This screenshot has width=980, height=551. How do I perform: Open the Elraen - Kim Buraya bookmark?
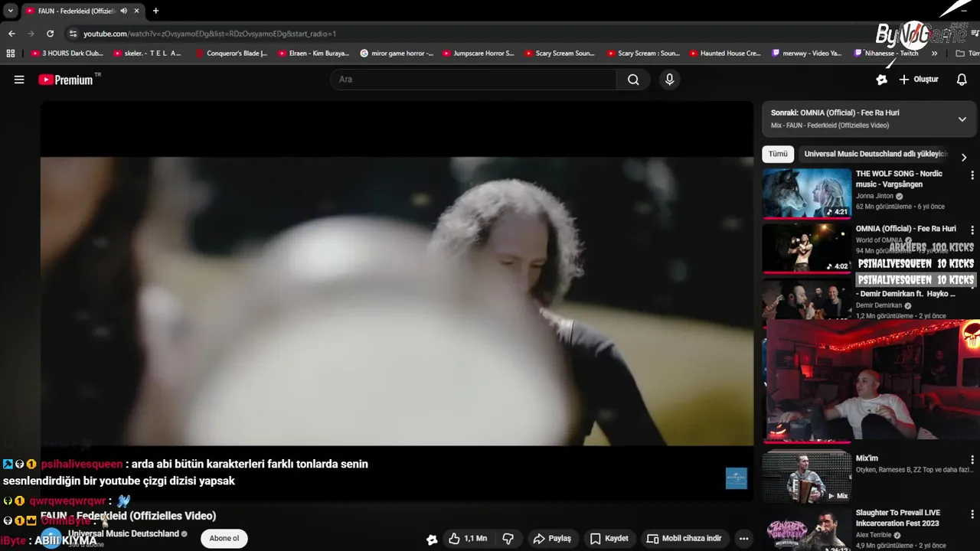313,54
